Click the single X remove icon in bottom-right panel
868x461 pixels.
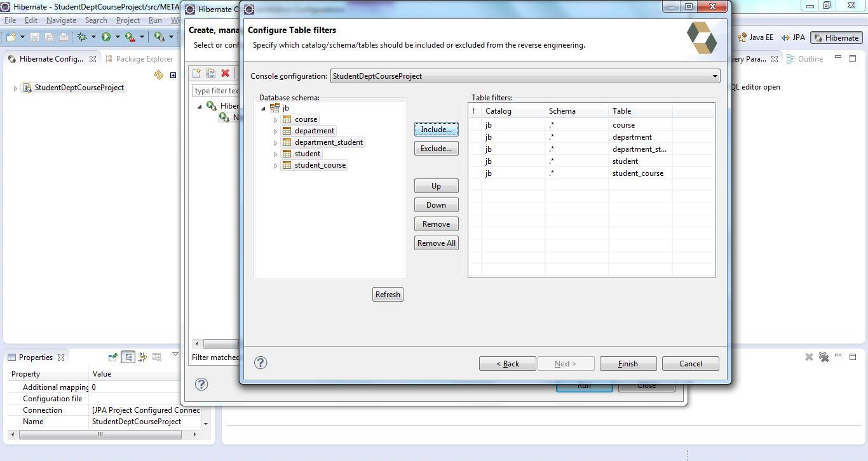coord(809,357)
